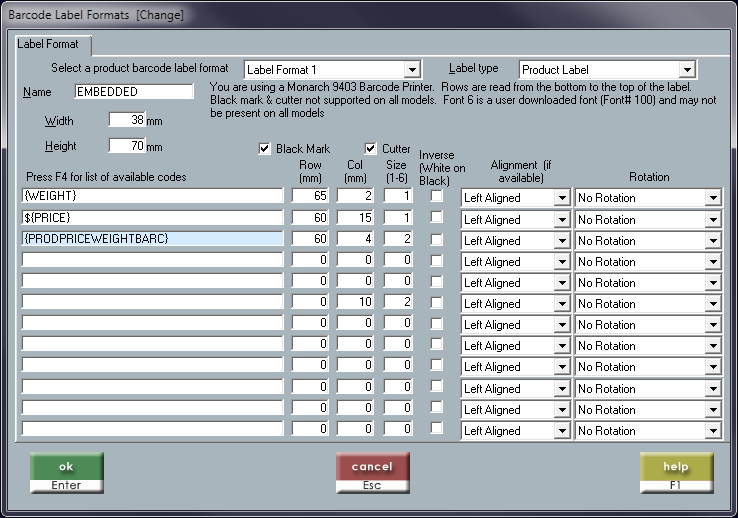This screenshot has width=738, height=518.
Task: Enable Inverse checkbox on fourth code line
Action: click(437, 260)
